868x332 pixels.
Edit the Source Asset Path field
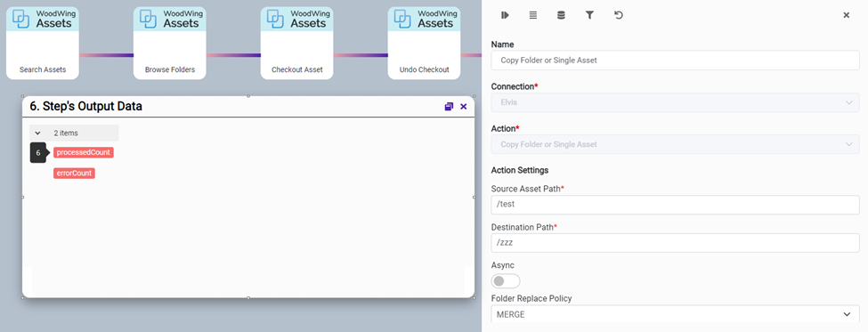pyautogui.click(x=676, y=204)
